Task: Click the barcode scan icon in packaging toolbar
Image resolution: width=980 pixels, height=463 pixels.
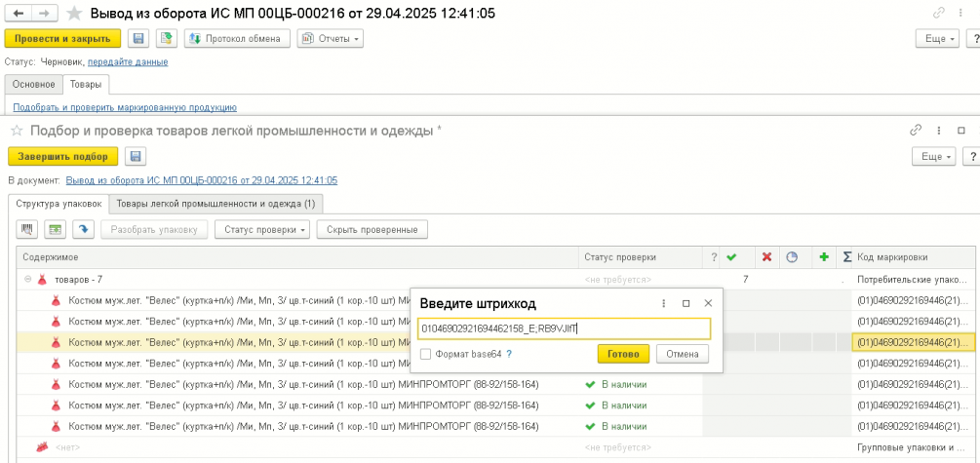Action: (27, 229)
